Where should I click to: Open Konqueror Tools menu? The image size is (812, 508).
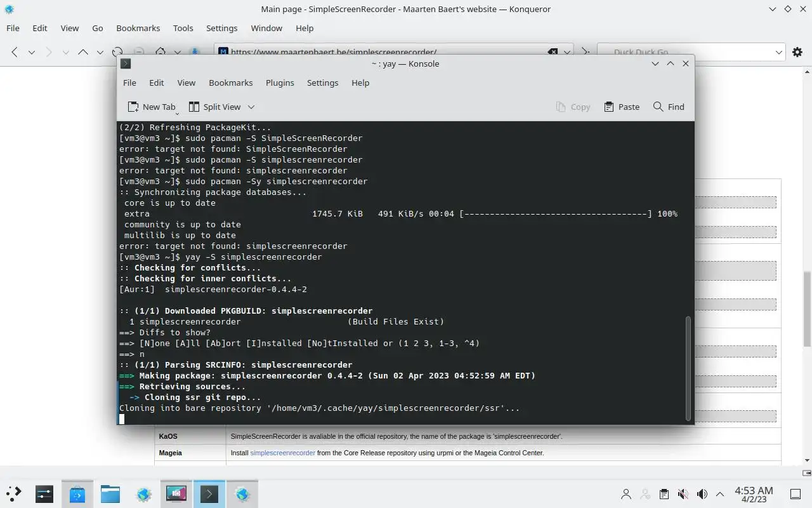tap(183, 28)
